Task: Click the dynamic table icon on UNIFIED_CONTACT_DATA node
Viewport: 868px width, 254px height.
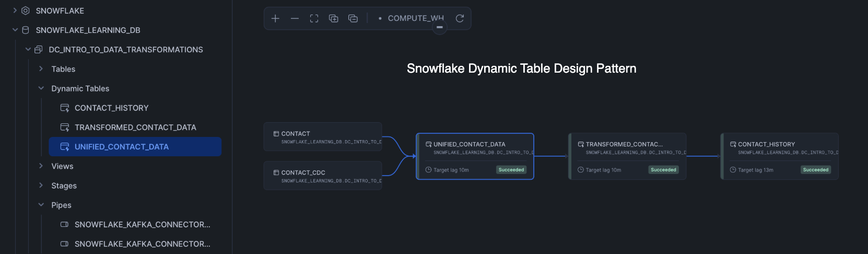Action: point(429,144)
